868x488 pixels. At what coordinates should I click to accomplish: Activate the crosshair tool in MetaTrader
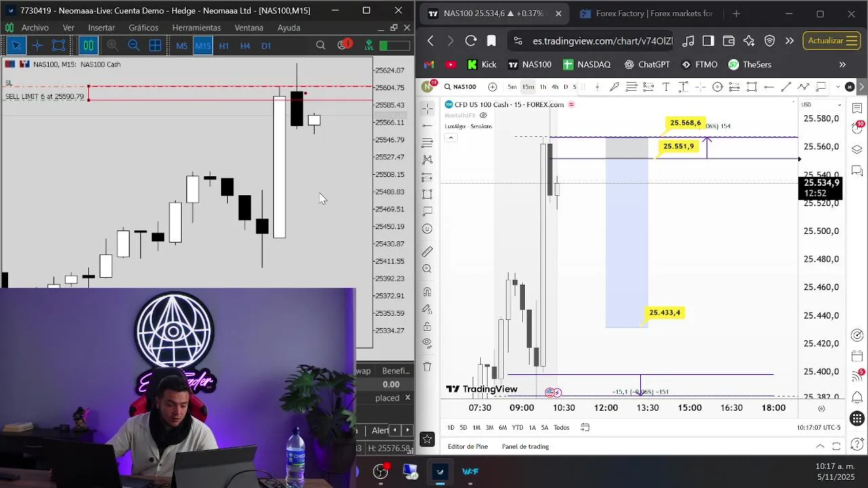pos(37,45)
